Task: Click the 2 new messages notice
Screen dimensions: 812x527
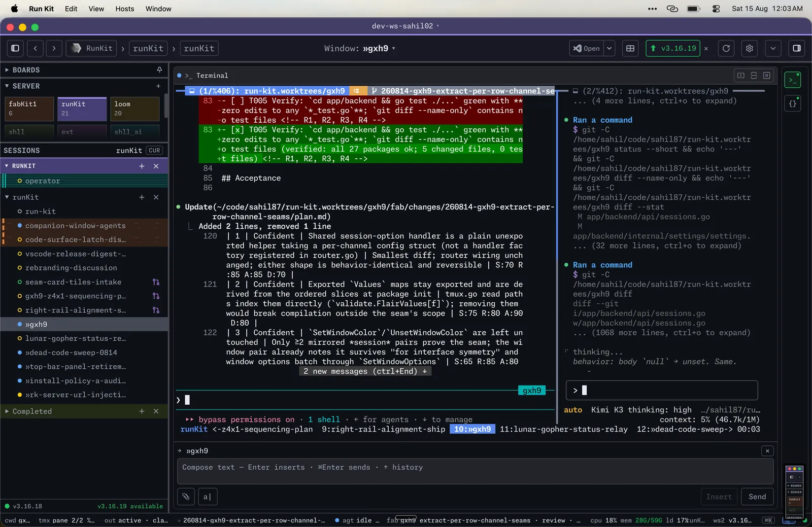Action: pos(365,371)
